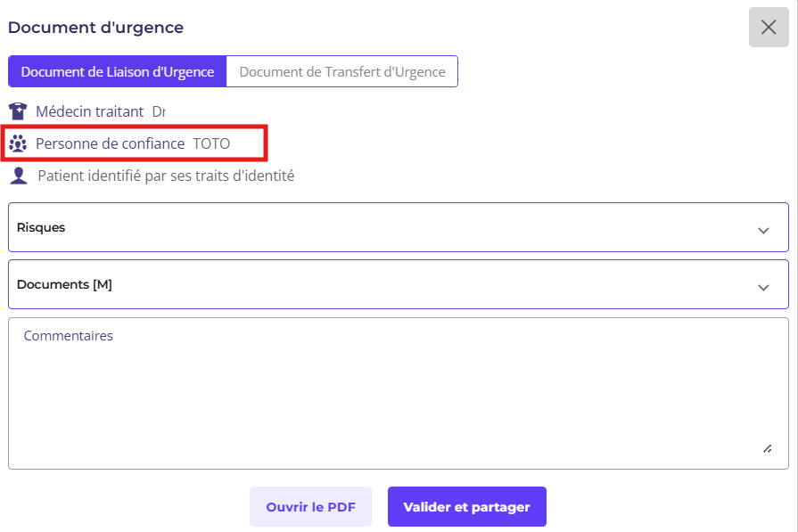The height and width of the screenshot is (532, 798).
Task: Click the patient identified by identity traits text
Action: 166,176
